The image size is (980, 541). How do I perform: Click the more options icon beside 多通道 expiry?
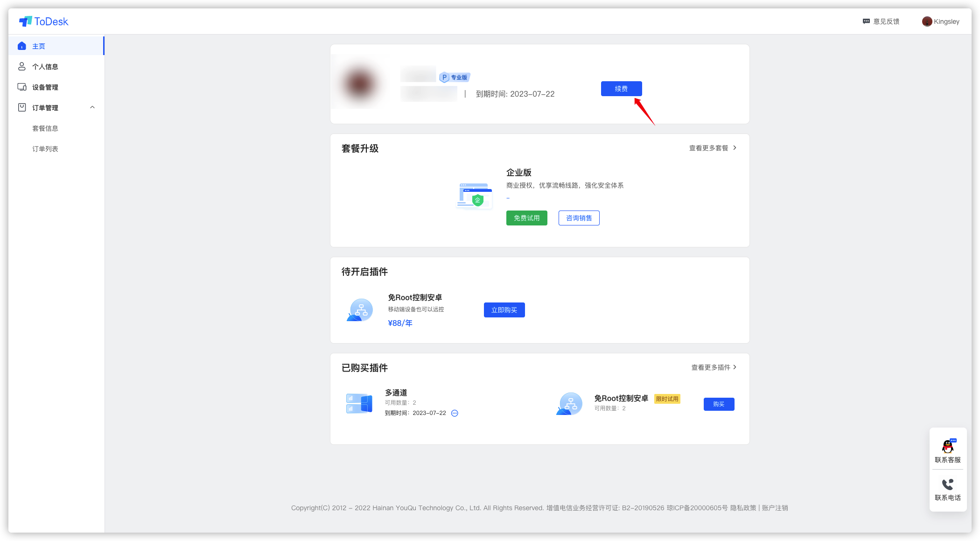455,413
